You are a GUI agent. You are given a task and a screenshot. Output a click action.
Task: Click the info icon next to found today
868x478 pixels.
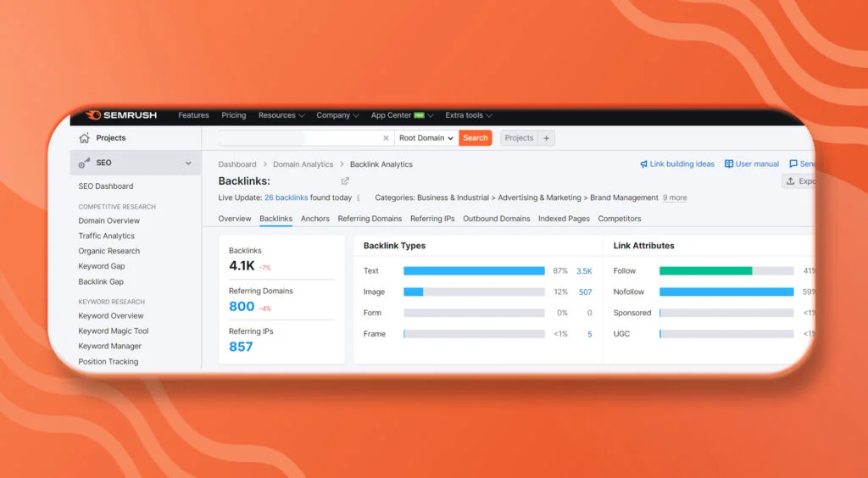click(x=359, y=197)
